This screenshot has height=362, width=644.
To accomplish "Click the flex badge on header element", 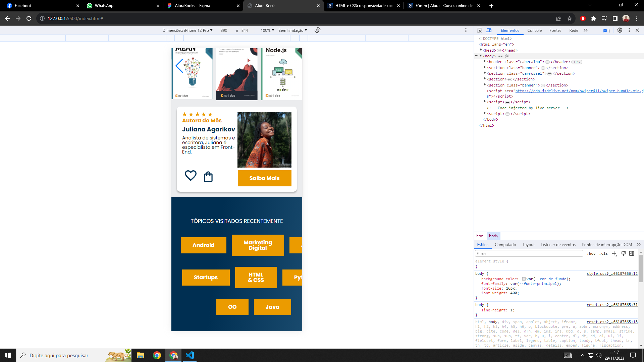I will (577, 62).
